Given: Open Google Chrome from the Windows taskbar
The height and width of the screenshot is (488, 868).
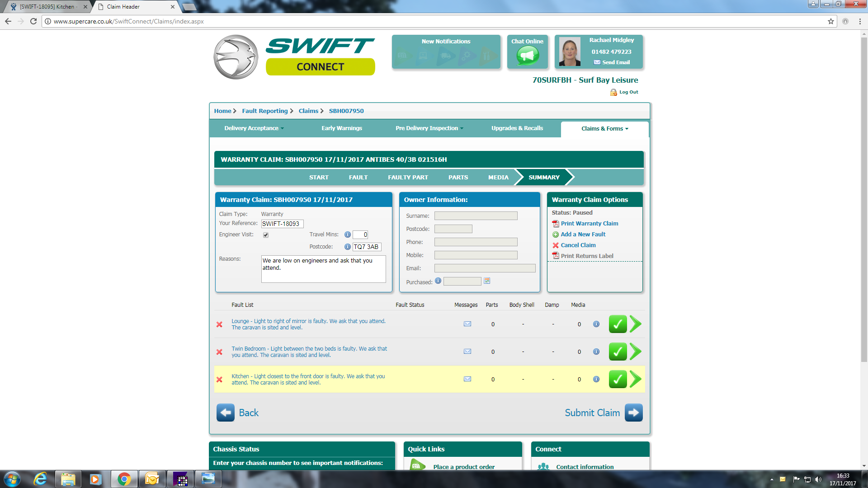Looking at the screenshot, I should [124, 479].
